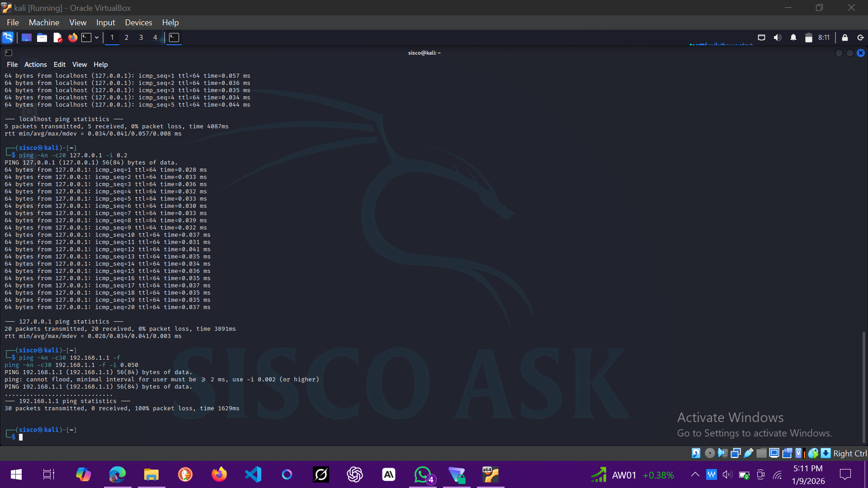Click the Kali power manager battery icon
868x488 pixels.
pyautogui.click(x=809, y=38)
